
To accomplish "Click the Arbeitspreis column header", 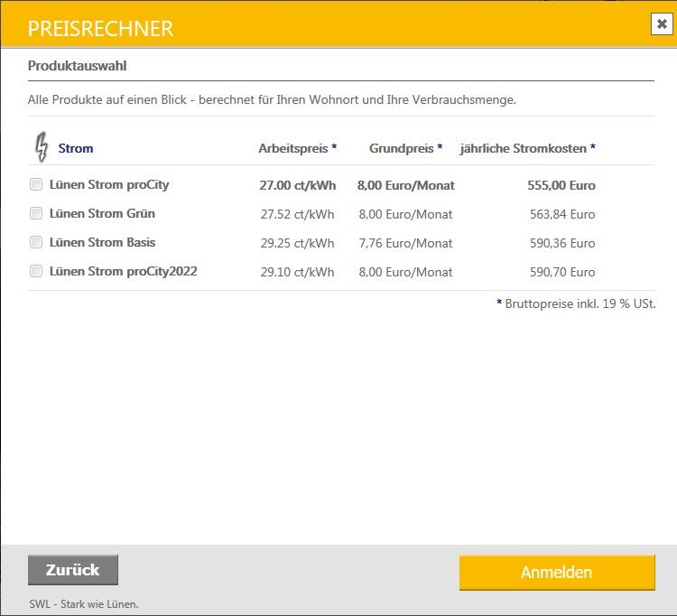I will (298, 148).
